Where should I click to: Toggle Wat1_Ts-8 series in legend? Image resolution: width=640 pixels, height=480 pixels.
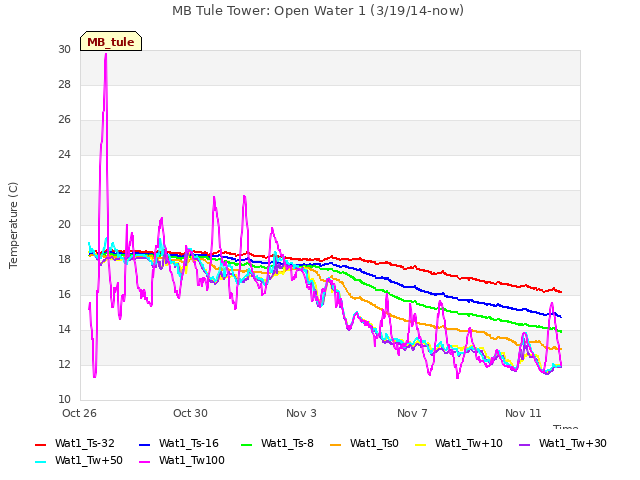(278, 444)
